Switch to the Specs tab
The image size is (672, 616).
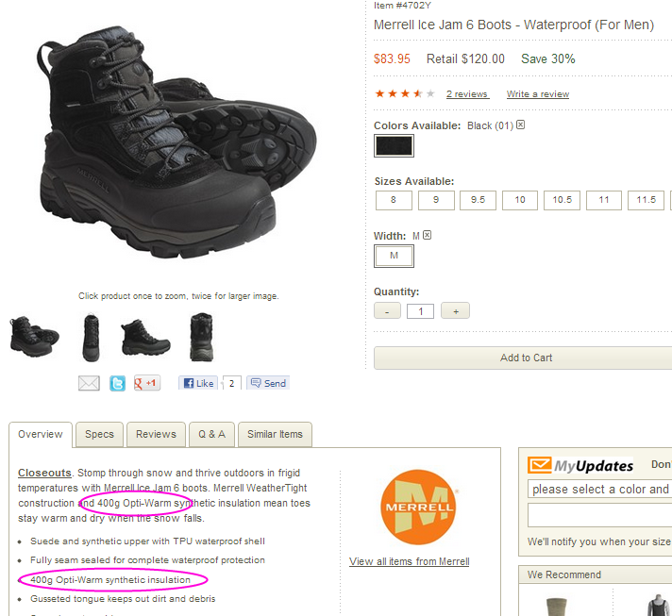(x=99, y=434)
